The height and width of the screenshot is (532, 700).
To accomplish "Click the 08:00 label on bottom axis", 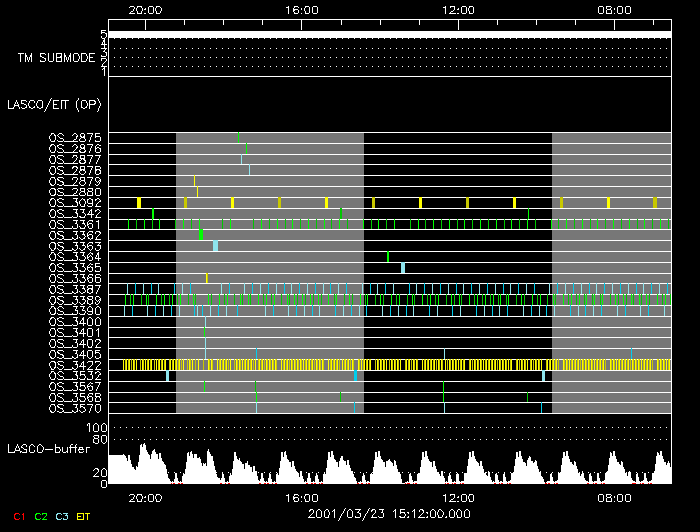I will [x=614, y=497].
